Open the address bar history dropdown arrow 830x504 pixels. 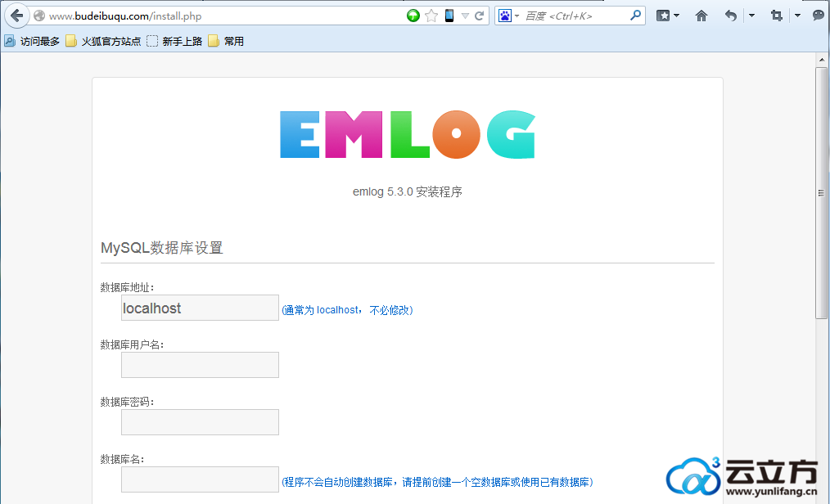465,16
